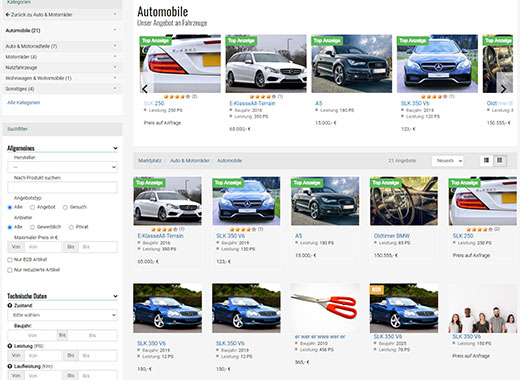Open the Laufleistung info icon

(10, 366)
